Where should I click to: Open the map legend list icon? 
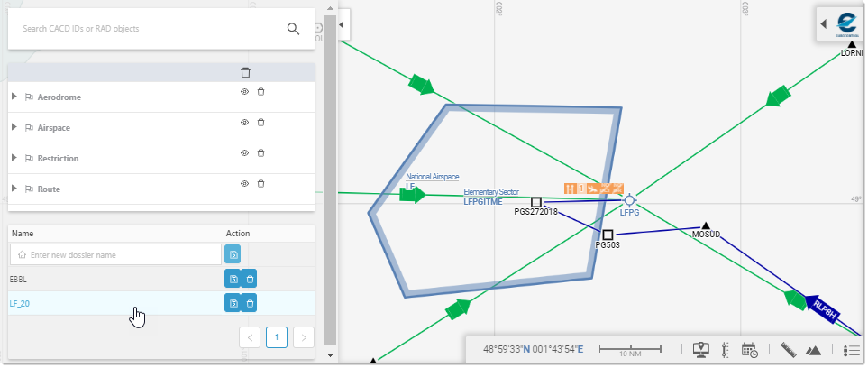coord(852,350)
